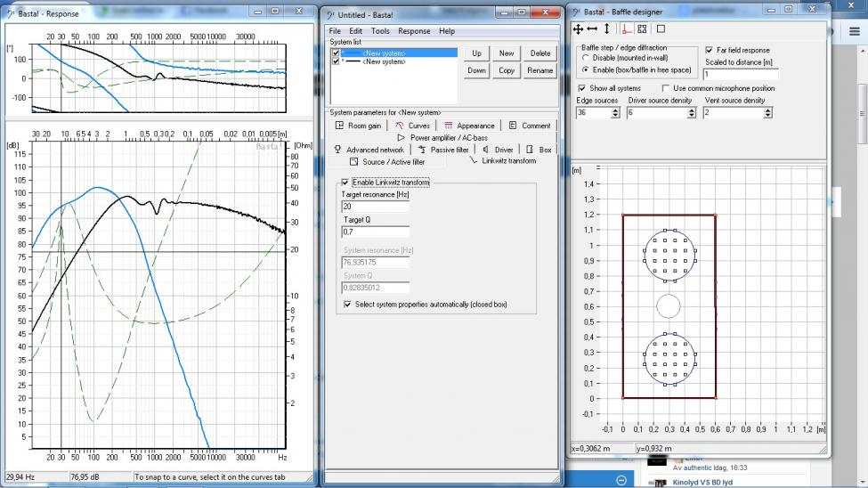Screen dimensions: 868x488
Task: Click the 76,95 dB status bar value
Action: click(85, 476)
